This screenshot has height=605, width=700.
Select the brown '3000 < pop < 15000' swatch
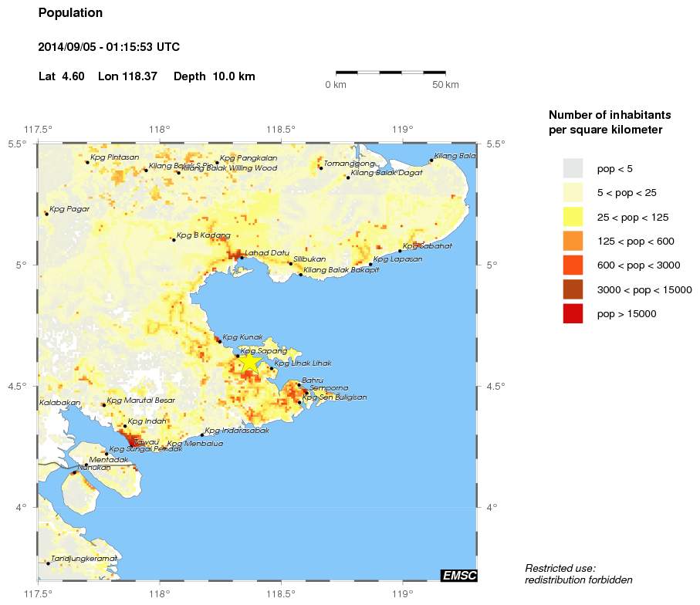pos(573,289)
